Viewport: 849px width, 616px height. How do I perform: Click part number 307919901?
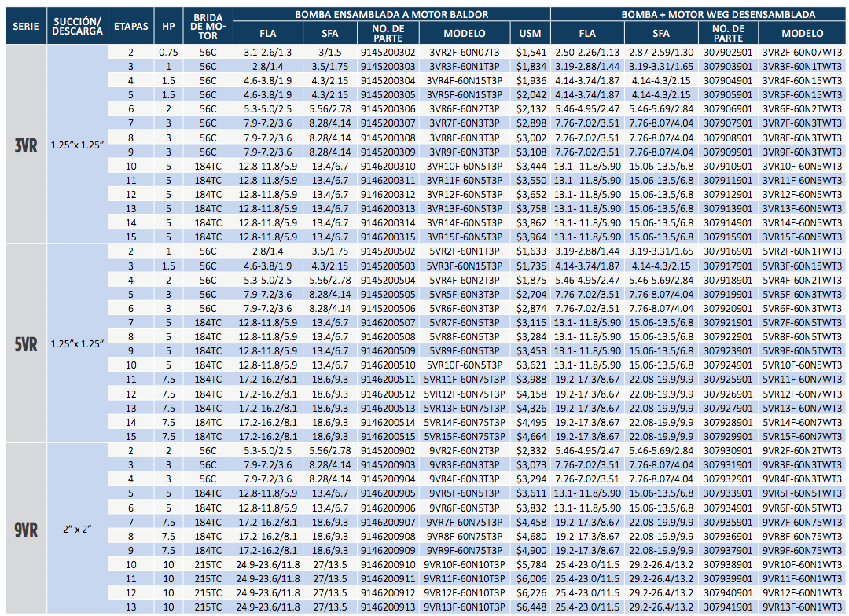728,294
